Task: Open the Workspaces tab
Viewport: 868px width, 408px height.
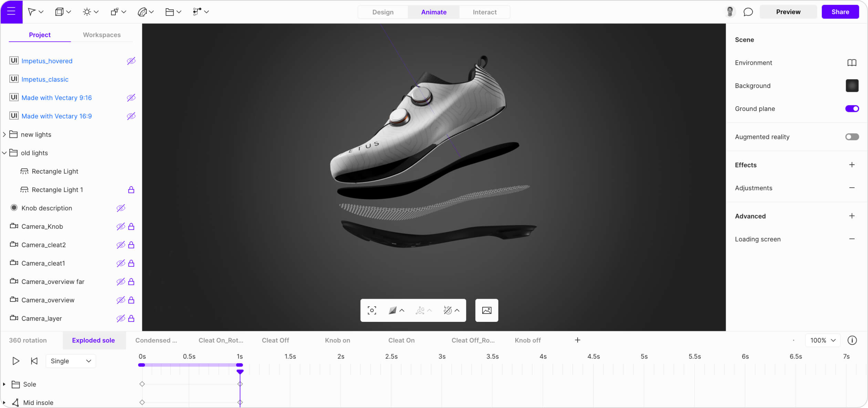Action: 102,34
